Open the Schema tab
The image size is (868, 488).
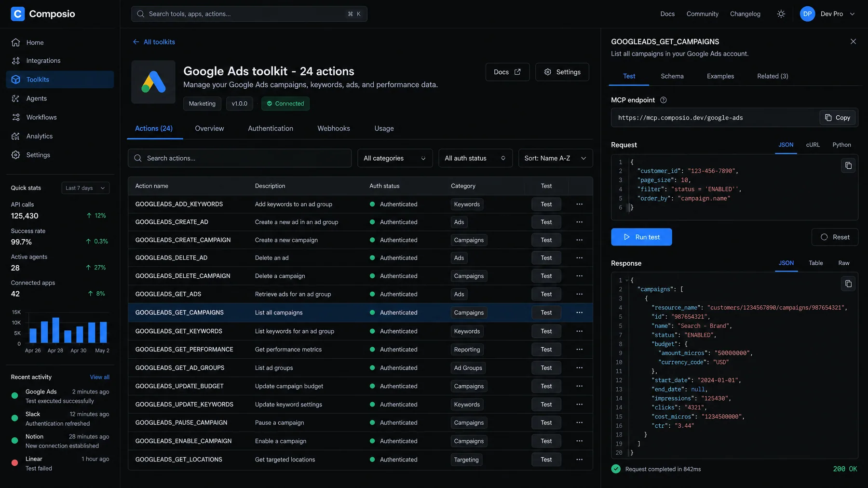(672, 76)
